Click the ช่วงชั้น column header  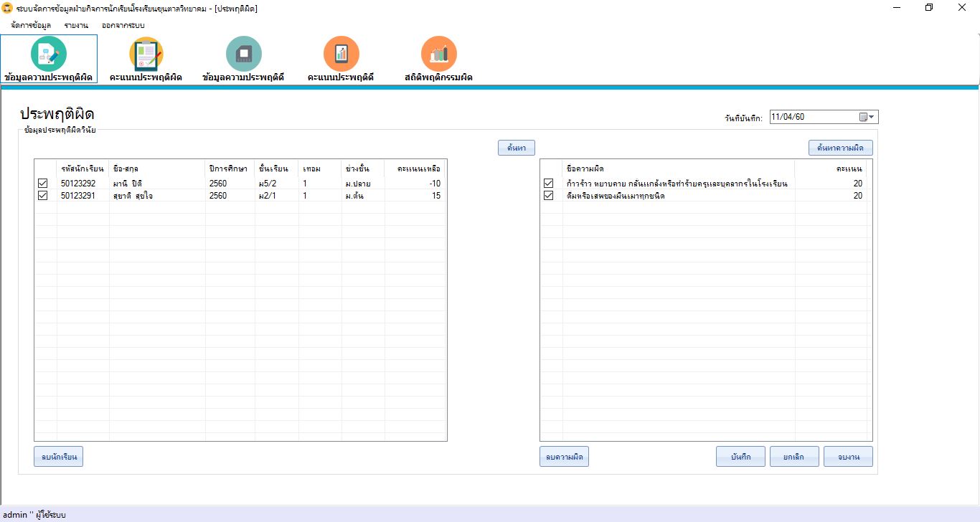click(363, 169)
